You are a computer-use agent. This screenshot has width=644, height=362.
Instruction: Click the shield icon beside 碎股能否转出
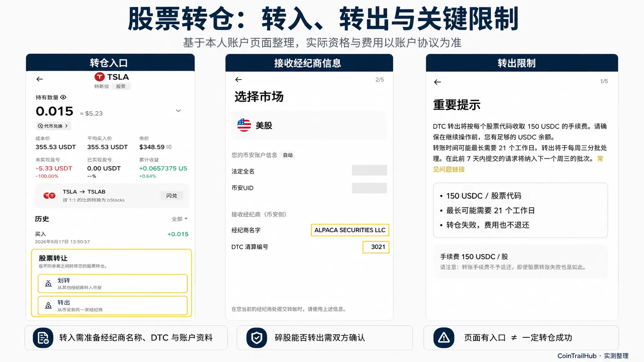pyautogui.click(x=257, y=338)
